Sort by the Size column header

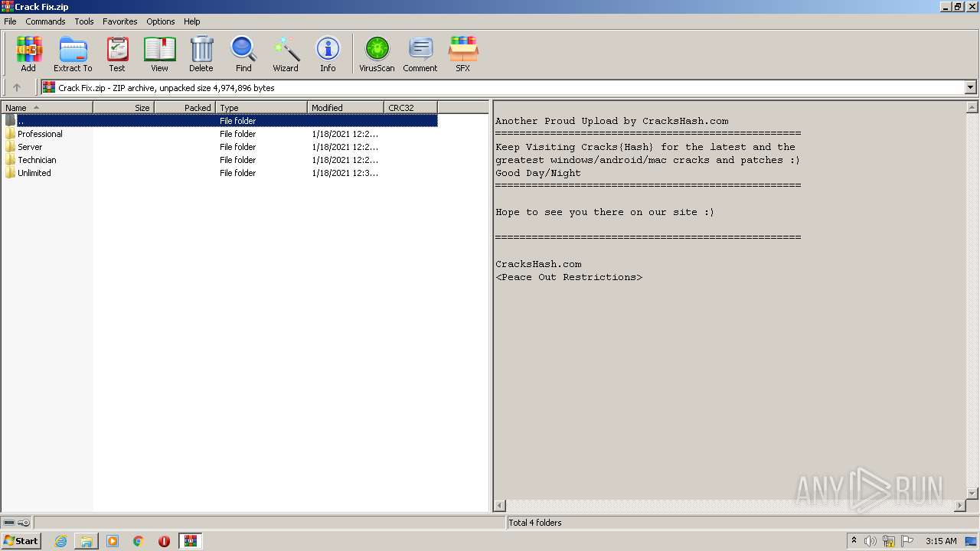click(123, 108)
